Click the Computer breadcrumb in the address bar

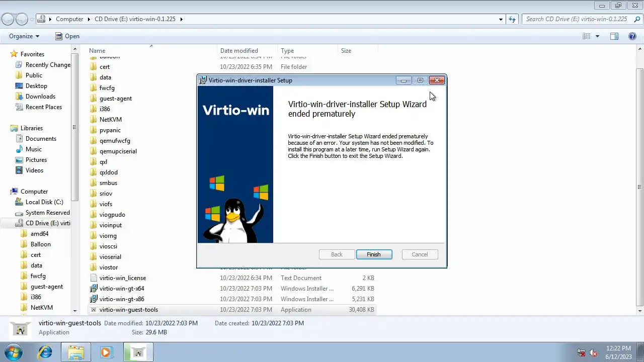click(x=69, y=19)
